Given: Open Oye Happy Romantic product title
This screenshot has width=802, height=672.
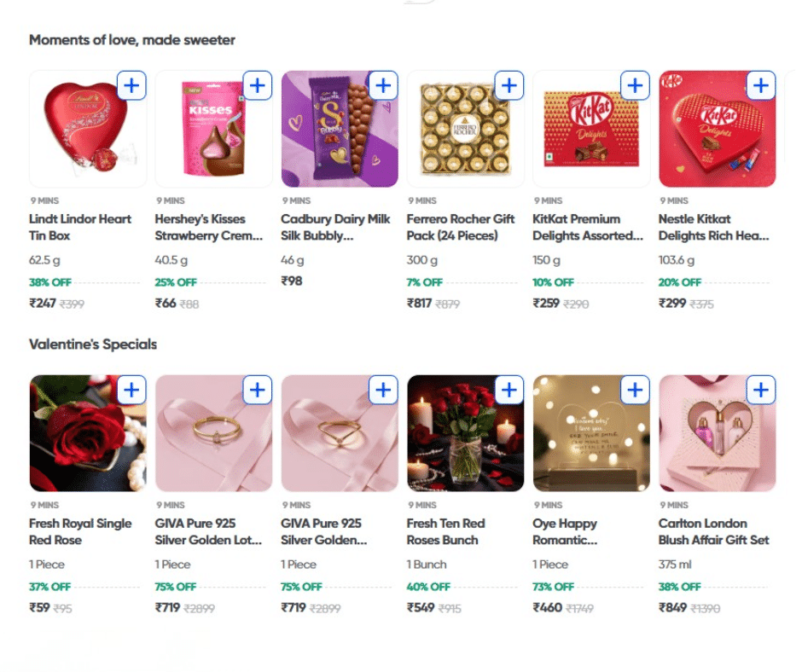Looking at the screenshot, I should [565, 531].
